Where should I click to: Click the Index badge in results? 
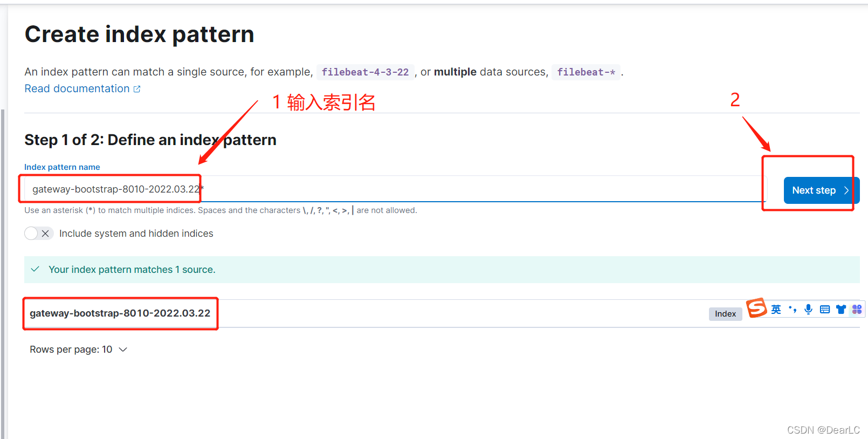click(x=725, y=314)
